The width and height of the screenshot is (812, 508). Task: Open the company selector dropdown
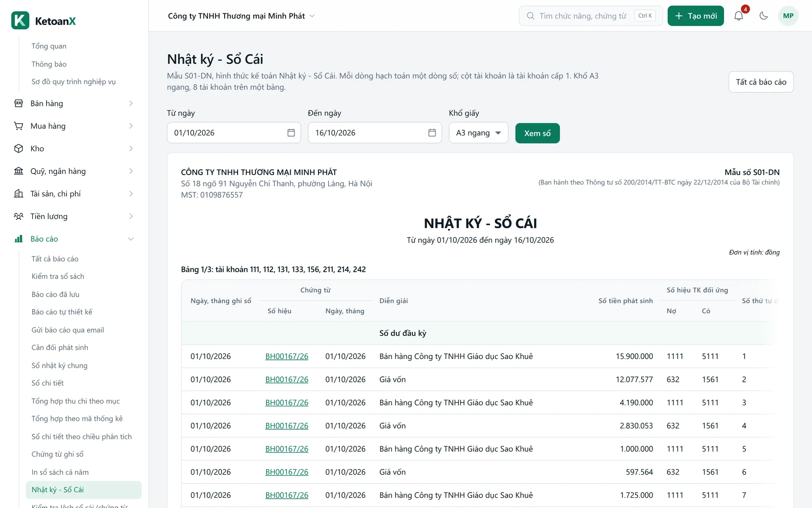241,16
